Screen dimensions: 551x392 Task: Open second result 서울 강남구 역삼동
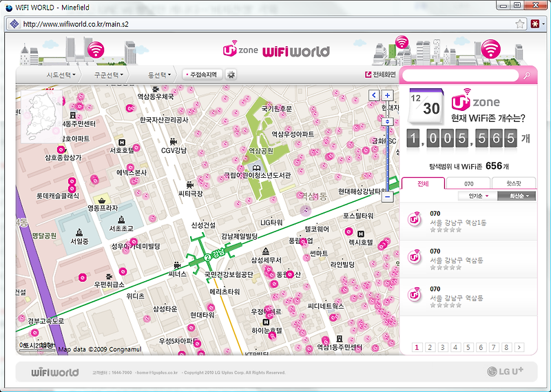(x=468, y=260)
